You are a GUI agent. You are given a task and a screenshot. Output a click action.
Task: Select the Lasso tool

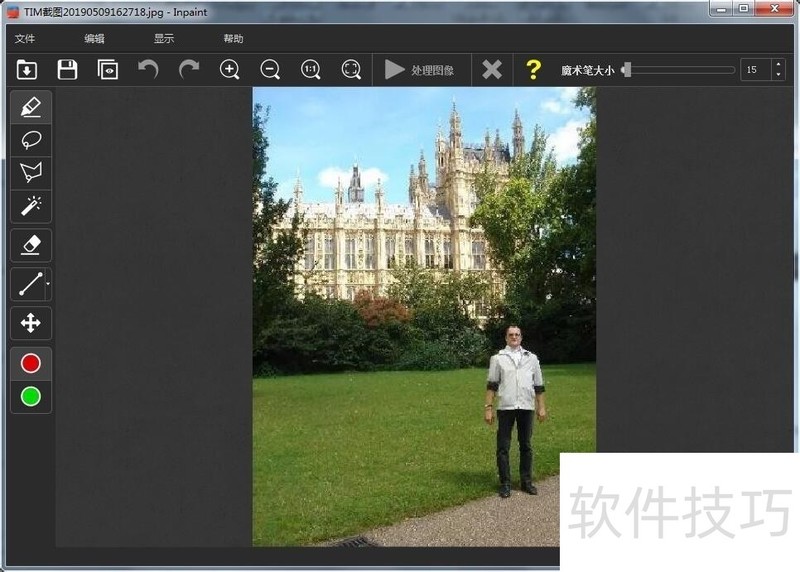(31, 140)
